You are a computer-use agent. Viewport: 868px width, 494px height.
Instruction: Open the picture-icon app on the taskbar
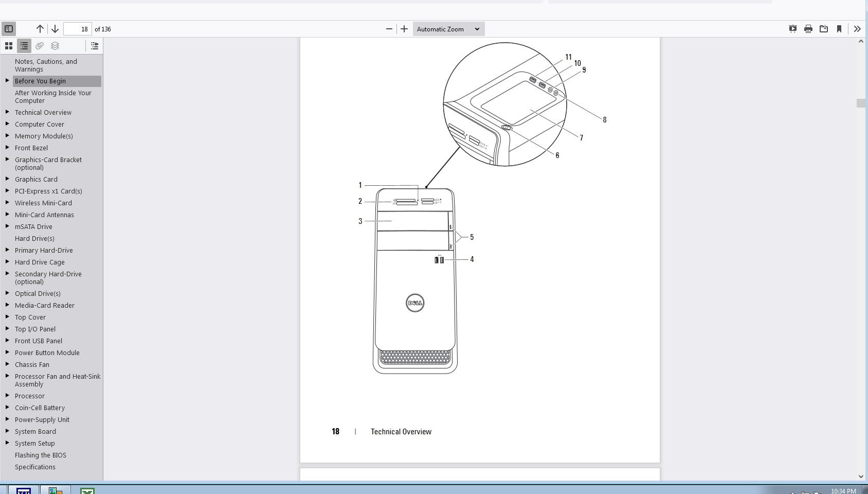[x=56, y=490]
